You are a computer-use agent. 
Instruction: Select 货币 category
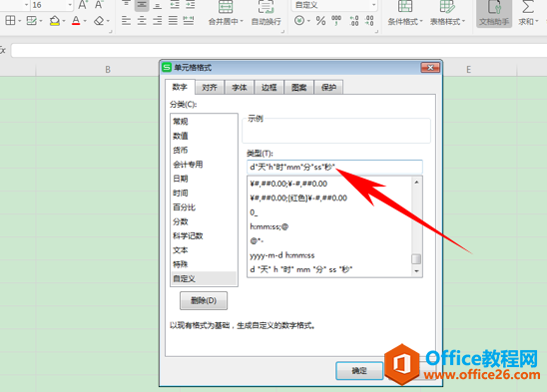pyautogui.click(x=204, y=150)
